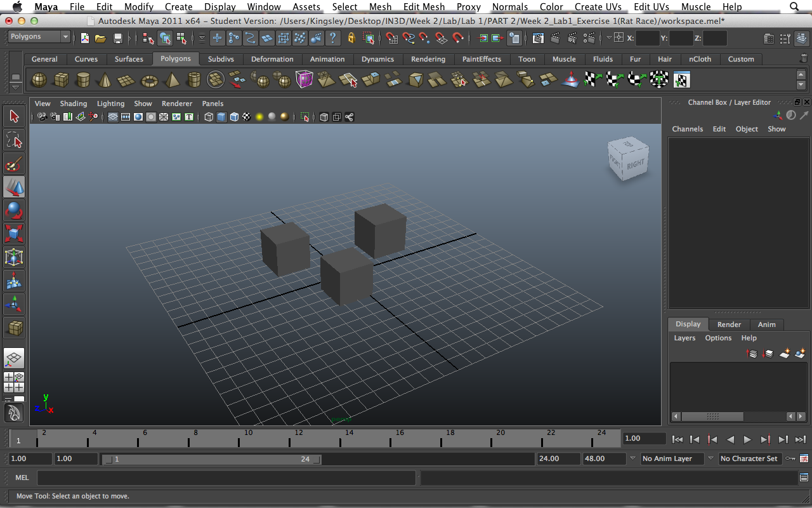Open the Create UVs menu
The height and width of the screenshot is (508, 812).
pos(598,7)
